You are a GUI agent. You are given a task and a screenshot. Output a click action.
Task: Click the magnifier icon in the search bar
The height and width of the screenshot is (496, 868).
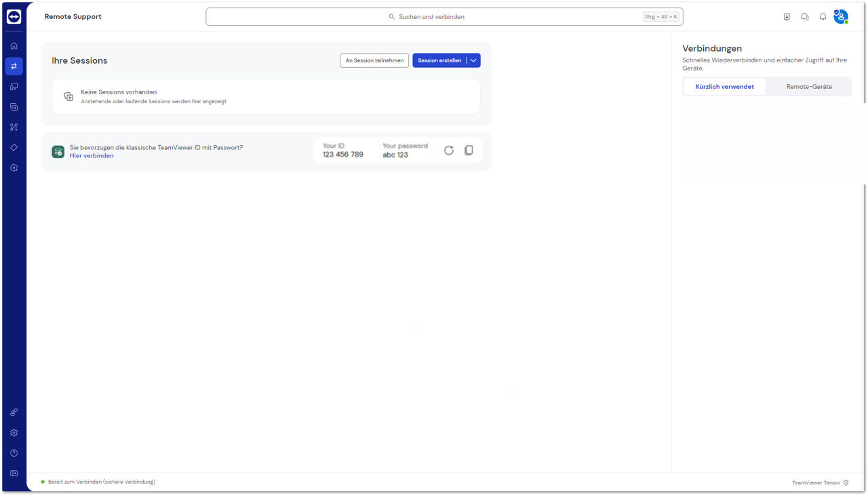[392, 16]
